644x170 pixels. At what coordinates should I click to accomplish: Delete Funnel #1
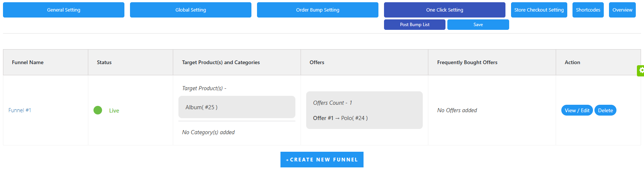(x=605, y=110)
